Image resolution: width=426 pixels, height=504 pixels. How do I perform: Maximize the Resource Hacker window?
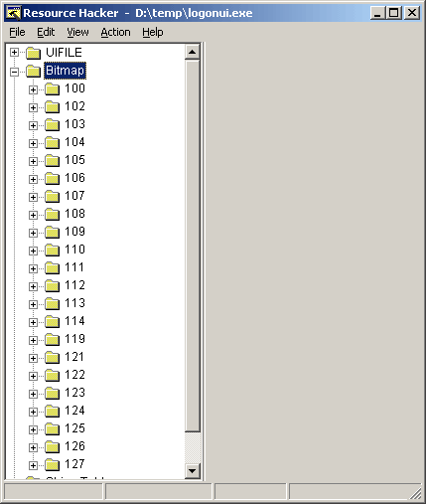tap(394, 13)
